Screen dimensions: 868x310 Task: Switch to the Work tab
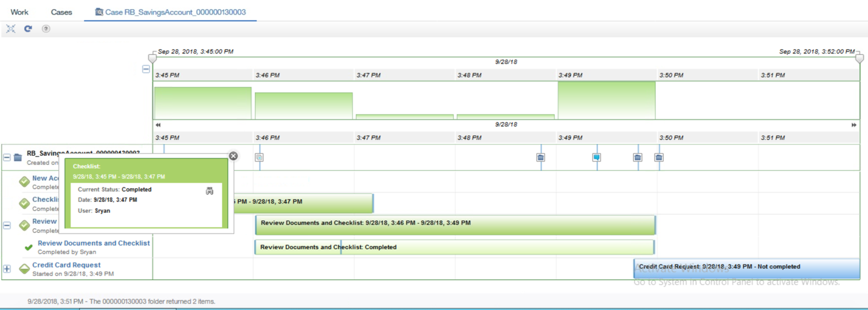point(19,12)
